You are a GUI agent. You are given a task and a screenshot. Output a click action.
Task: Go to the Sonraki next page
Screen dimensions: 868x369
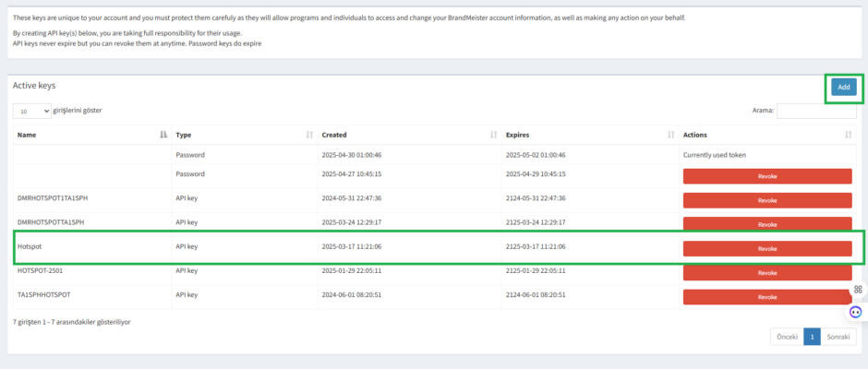coord(838,337)
